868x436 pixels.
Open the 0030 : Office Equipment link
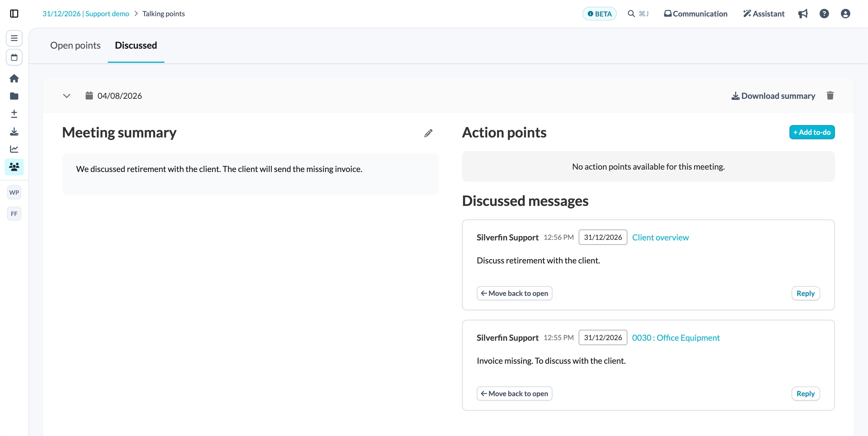click(676, 338)
